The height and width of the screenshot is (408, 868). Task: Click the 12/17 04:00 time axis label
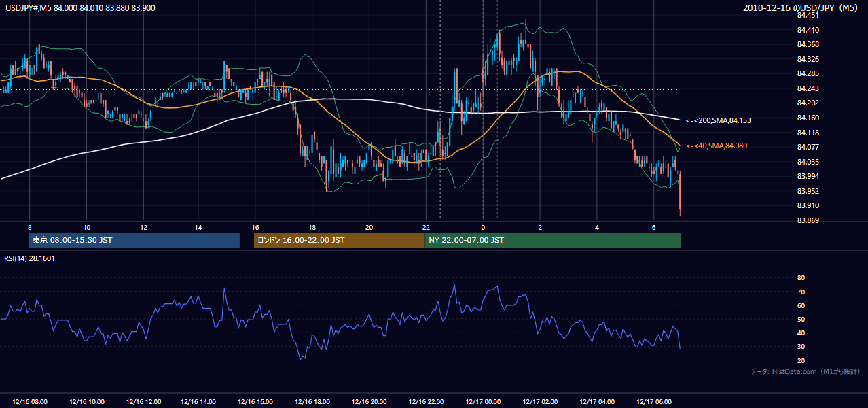(x=596, y=402)
